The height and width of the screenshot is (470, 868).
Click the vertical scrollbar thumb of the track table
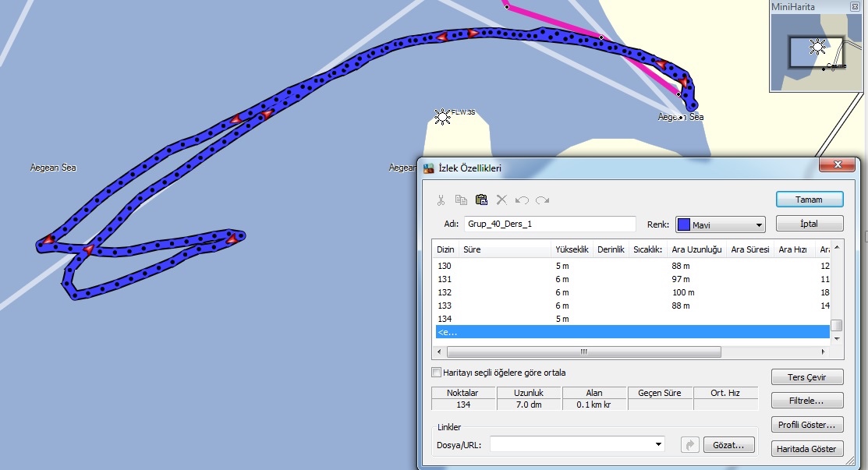[837, 325]
